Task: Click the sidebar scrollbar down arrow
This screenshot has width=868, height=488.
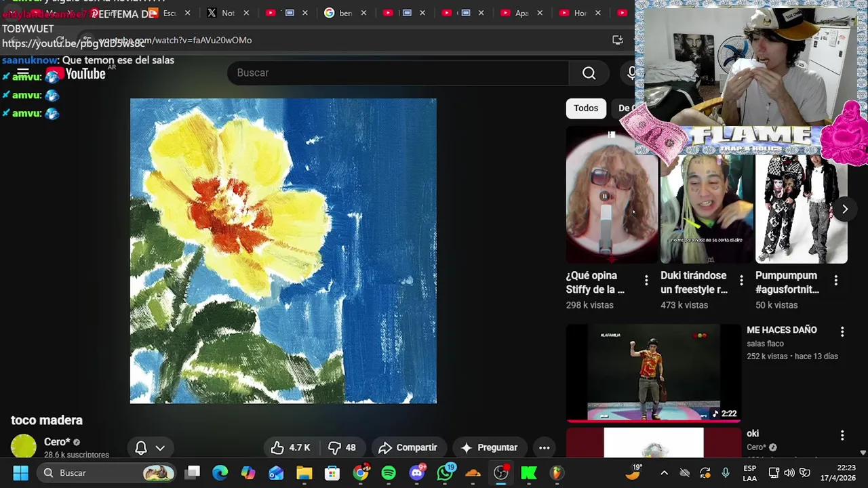Action: 863,452
